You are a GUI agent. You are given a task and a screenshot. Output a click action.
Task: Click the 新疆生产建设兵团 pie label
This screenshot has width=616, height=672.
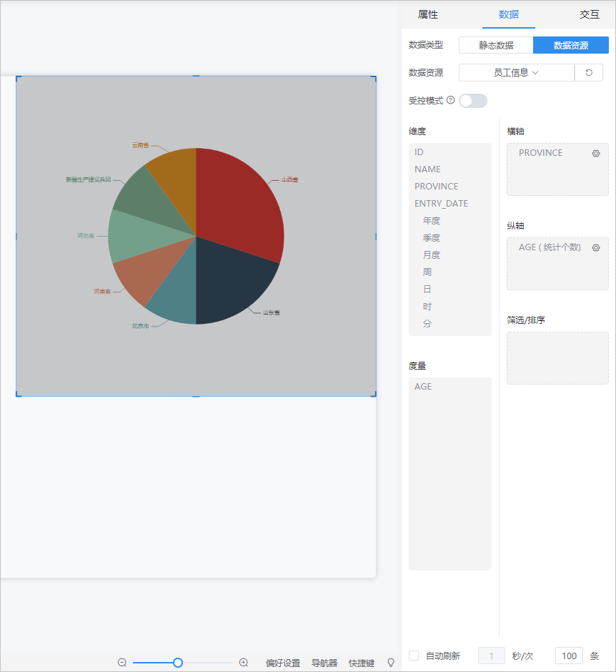(89, 179)
